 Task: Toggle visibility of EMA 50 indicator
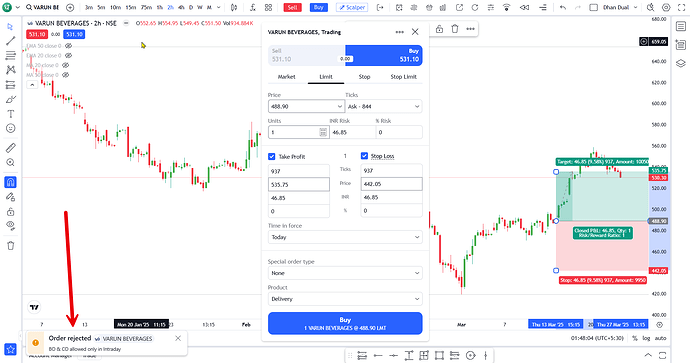(x=68, y=46)
